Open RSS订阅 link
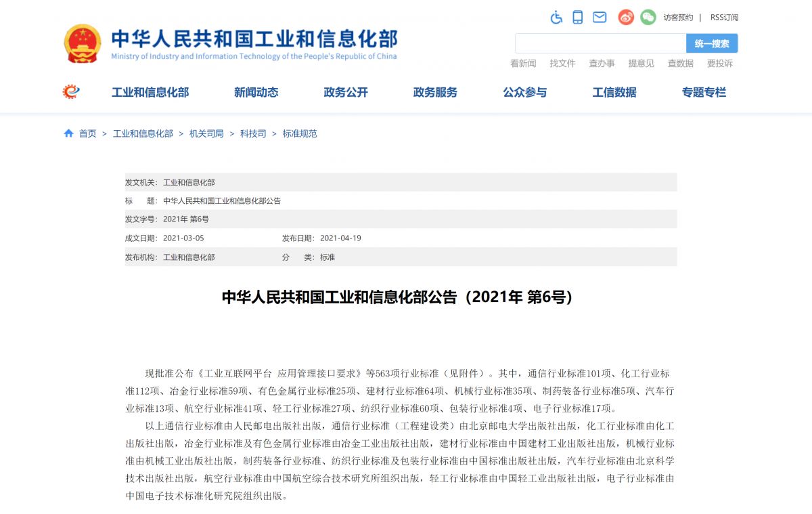The width and height of the screenshot is (812, 514). 724,18
